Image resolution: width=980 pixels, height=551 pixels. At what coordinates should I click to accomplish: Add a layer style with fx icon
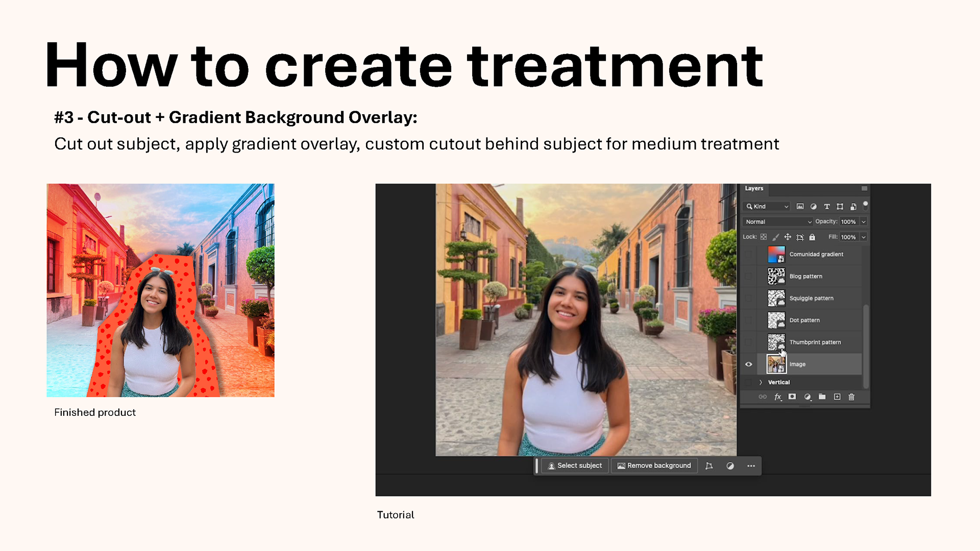click(x=778, y=397)
